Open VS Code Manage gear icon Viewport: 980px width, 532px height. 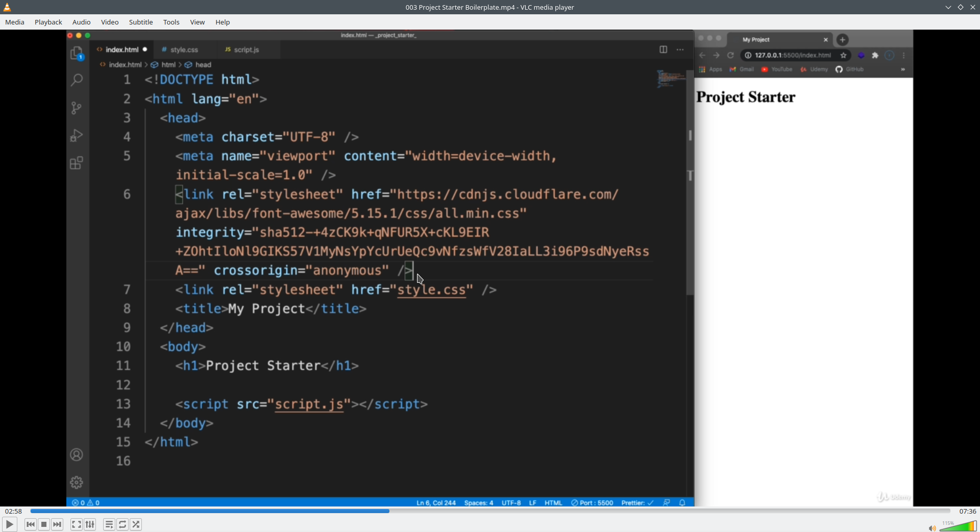77,482
